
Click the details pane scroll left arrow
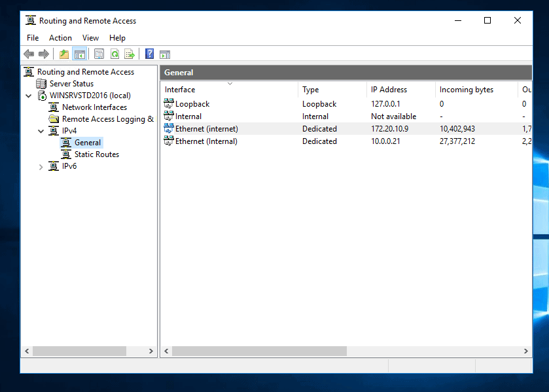[x=167, y=351]
